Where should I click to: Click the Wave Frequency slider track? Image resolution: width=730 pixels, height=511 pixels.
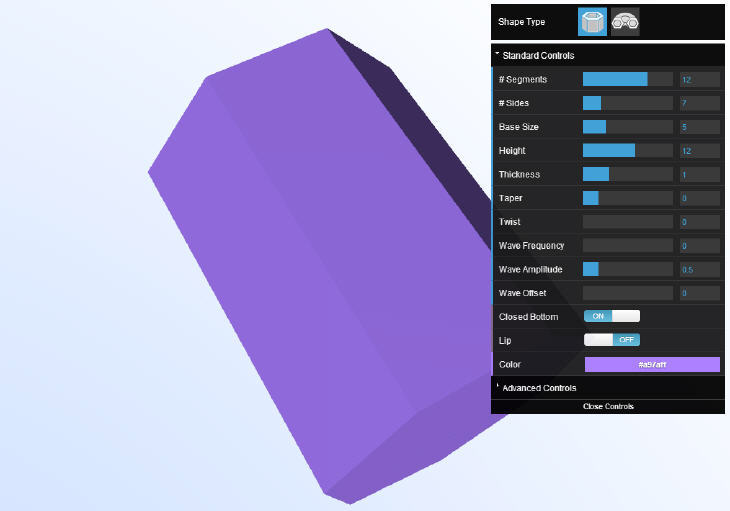click(627, 246)
